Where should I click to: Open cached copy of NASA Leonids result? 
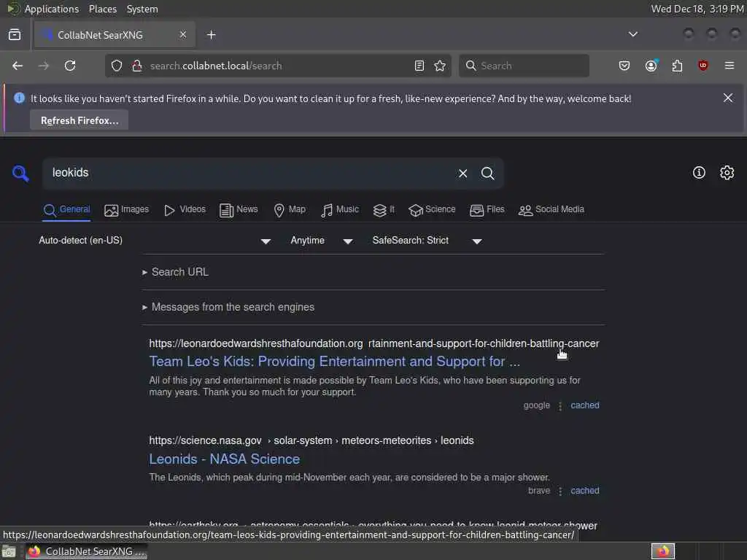tap(584, 491)
